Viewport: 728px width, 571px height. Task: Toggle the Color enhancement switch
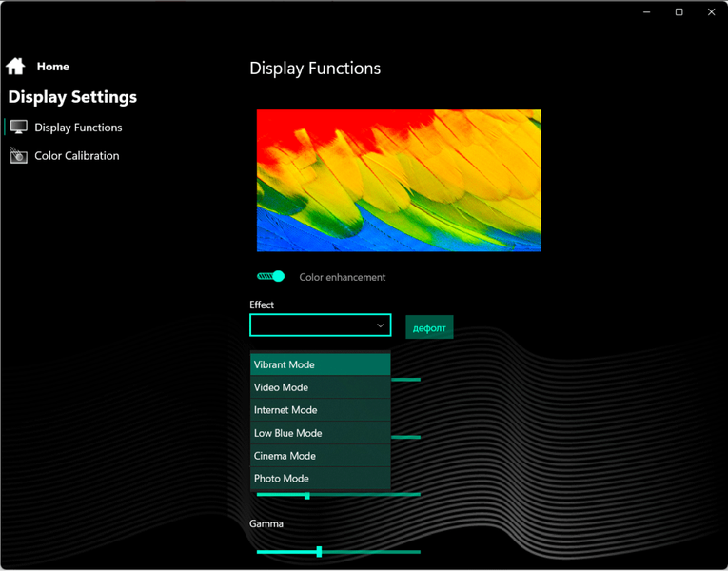270,276
